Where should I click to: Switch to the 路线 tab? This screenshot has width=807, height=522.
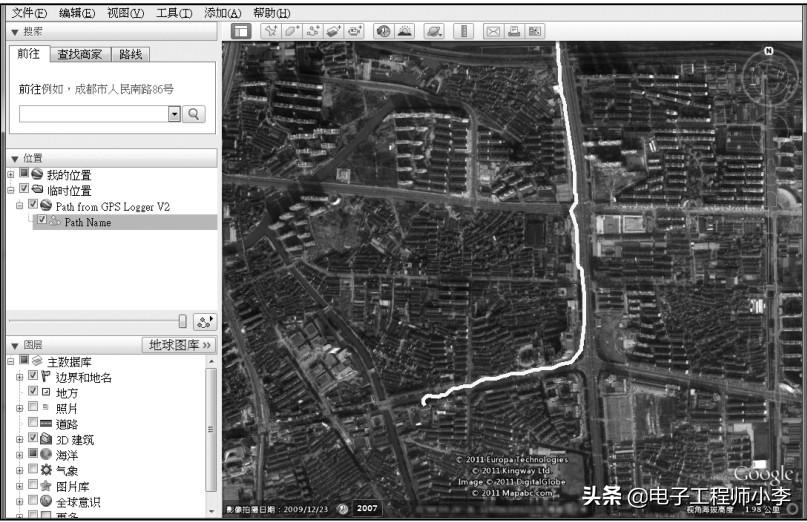point(130,54)
